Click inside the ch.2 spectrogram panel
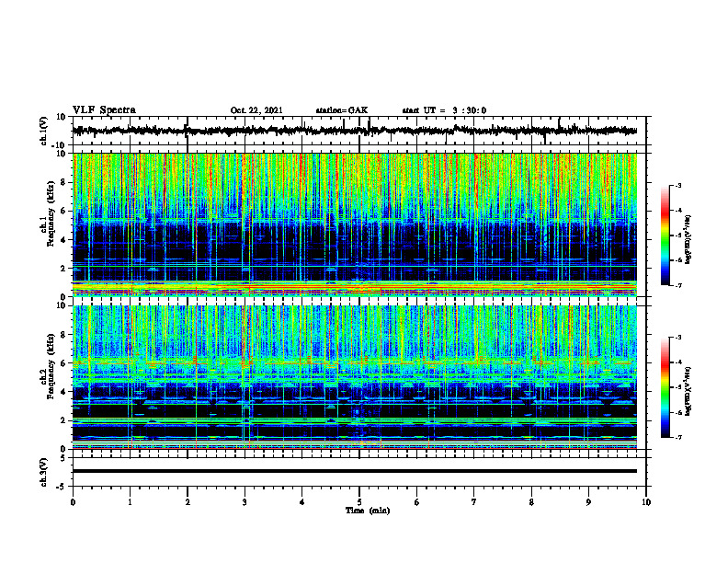The image size is (728, 563). point(355,377)
